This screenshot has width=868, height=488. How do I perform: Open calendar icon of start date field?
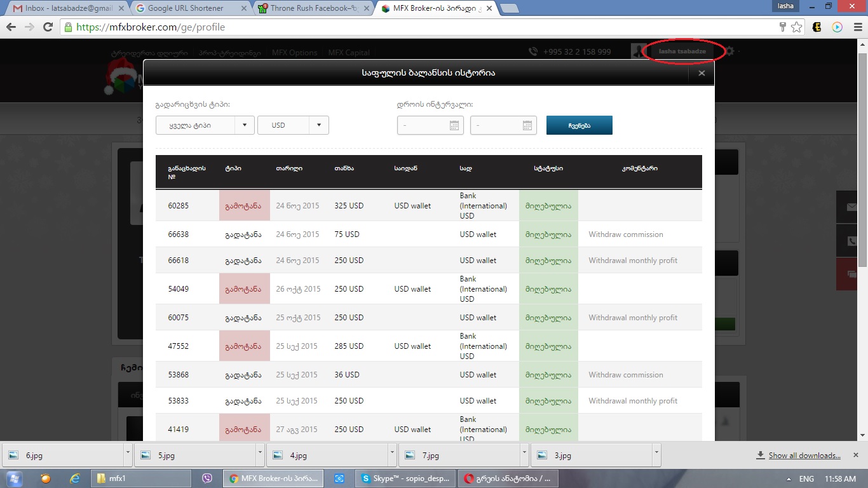454,126
